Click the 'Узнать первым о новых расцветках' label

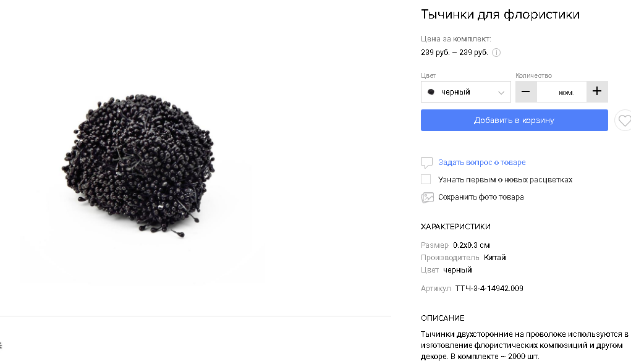point(505,180)
